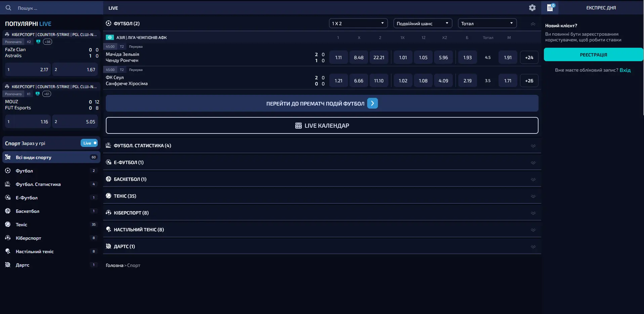Click the search magnifier icon

[8, 8]
